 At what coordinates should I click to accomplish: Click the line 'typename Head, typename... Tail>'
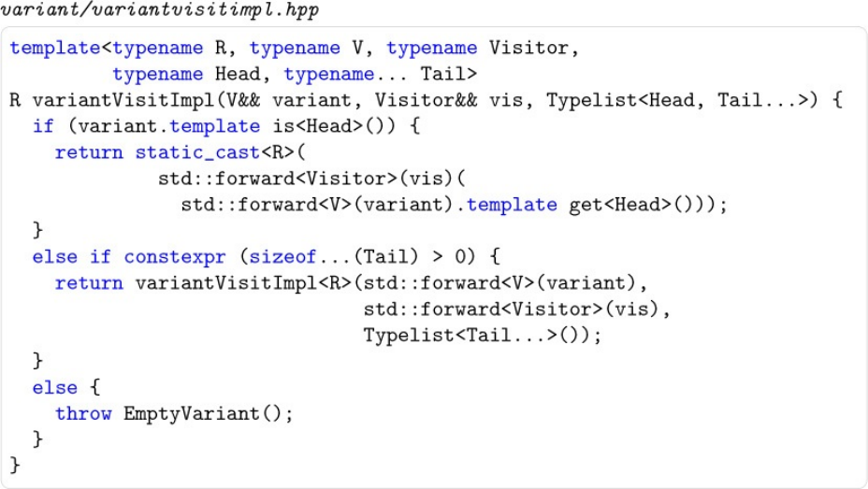click(x=295, y=74)
